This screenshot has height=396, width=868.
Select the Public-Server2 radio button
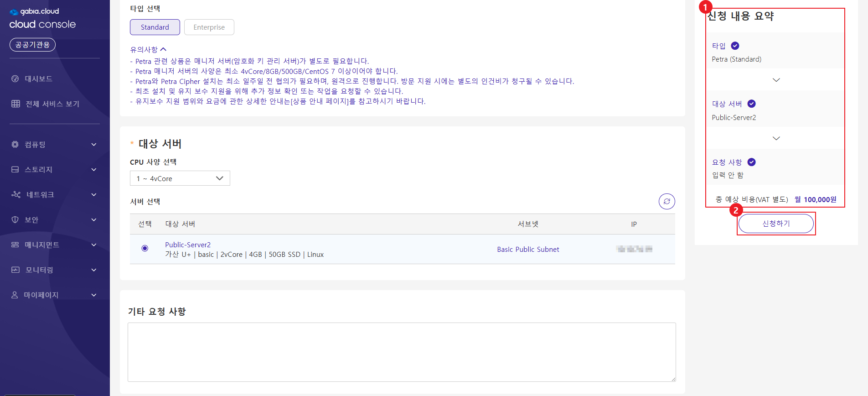pyautogui.click(x=145, y=248)
